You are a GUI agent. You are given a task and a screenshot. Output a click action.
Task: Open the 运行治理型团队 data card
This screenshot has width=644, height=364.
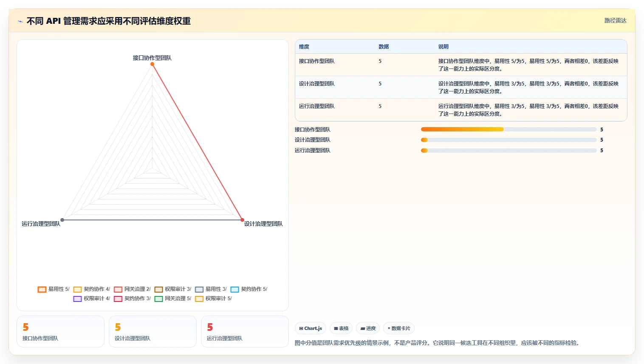point(245,332)
